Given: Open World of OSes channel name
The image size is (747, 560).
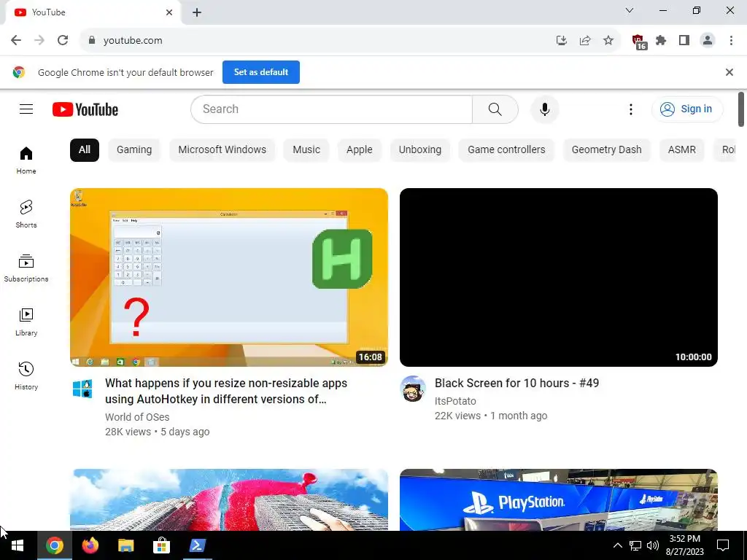Looking at the screenshot, I should click(137, 416).
